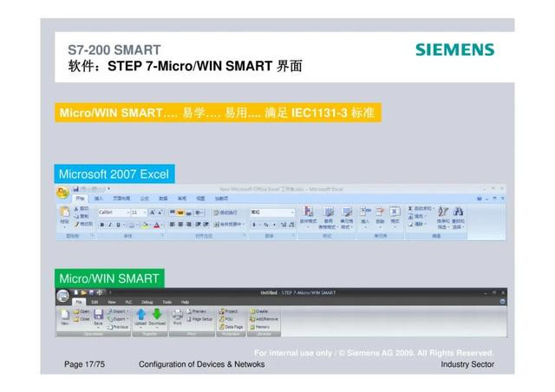
Task: Toggle the highlighted middle vertical align button in Excel
Action: tap(180, 212)
